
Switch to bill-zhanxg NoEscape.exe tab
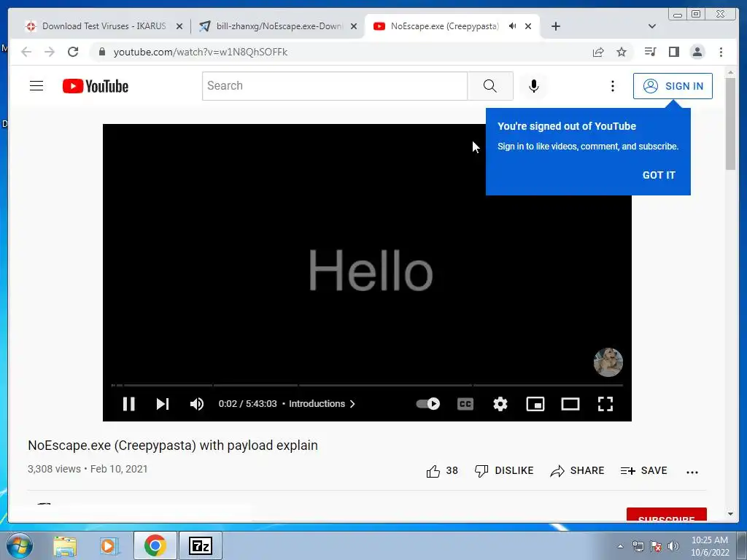click(x=279, y=26)
